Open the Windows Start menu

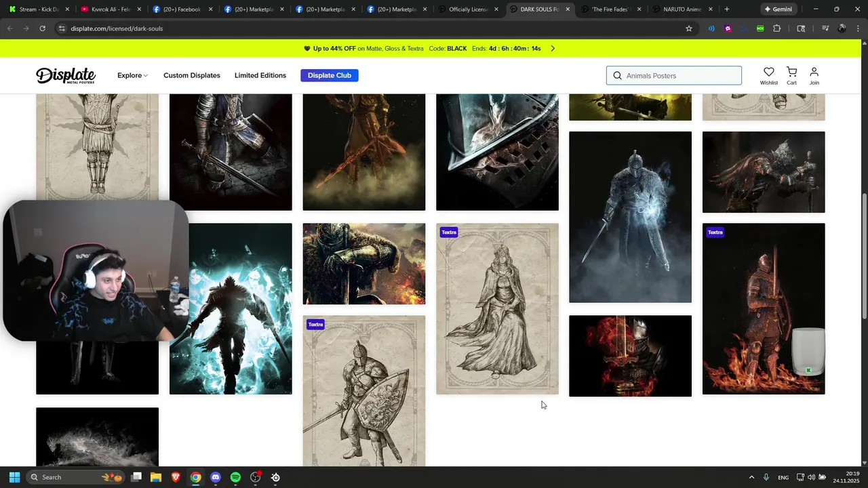[x=14, y=477]
